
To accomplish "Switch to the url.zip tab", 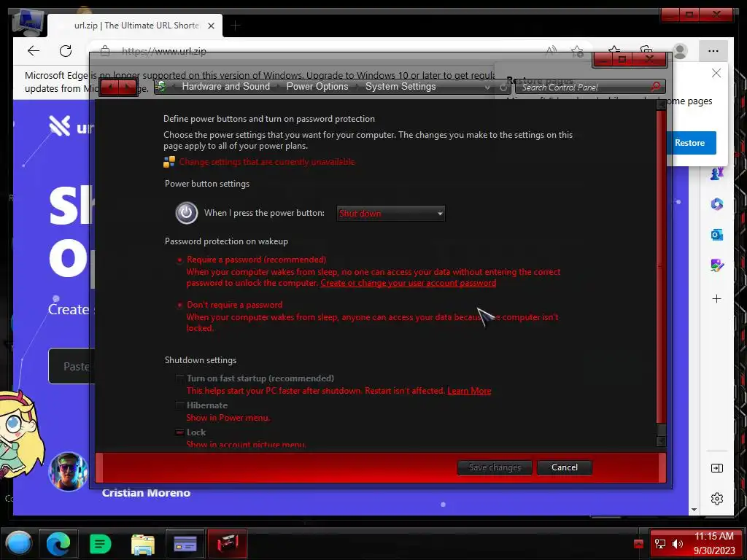I will point(135,26).
